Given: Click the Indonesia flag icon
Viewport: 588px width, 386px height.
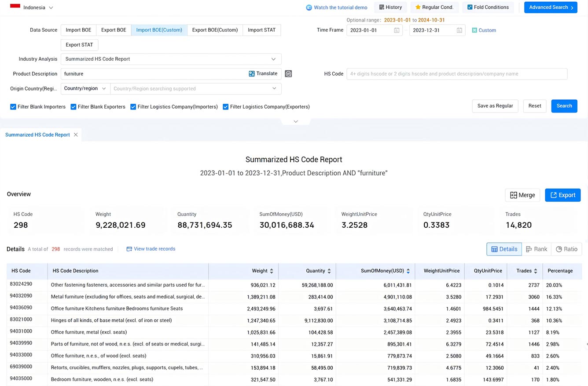Looking at the screenshot, I should tap(15, 7).
